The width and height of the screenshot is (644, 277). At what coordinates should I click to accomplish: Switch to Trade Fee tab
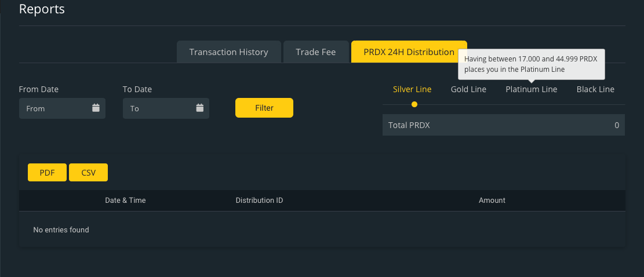pos(316,52)
